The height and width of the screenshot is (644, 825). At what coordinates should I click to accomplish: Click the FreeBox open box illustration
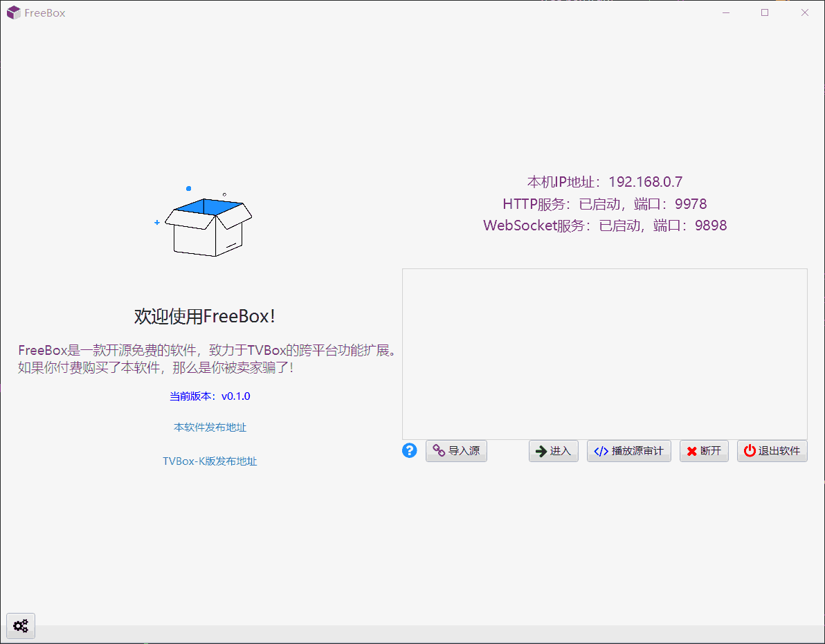pyautogui.click(x=204, y=221)
